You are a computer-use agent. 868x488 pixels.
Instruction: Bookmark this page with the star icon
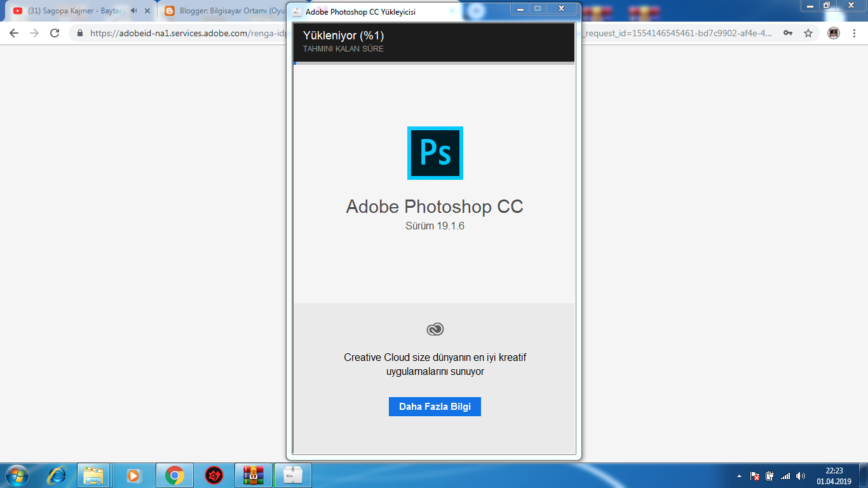pos(808,33)
